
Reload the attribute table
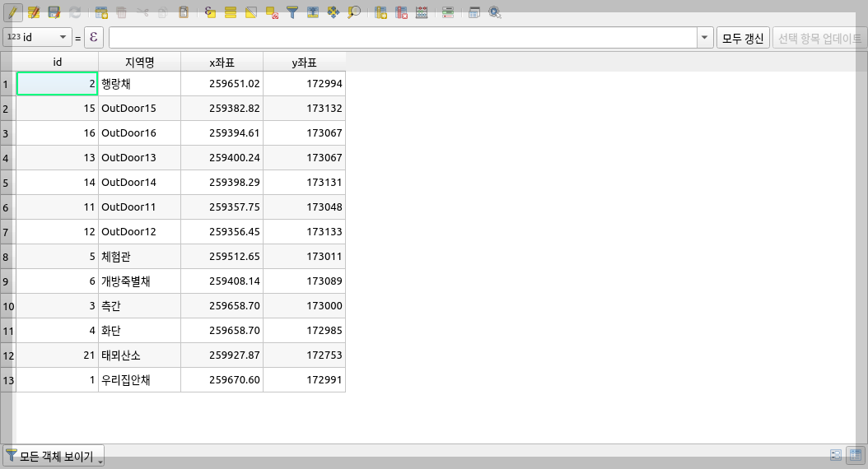(x=75, y=12)
